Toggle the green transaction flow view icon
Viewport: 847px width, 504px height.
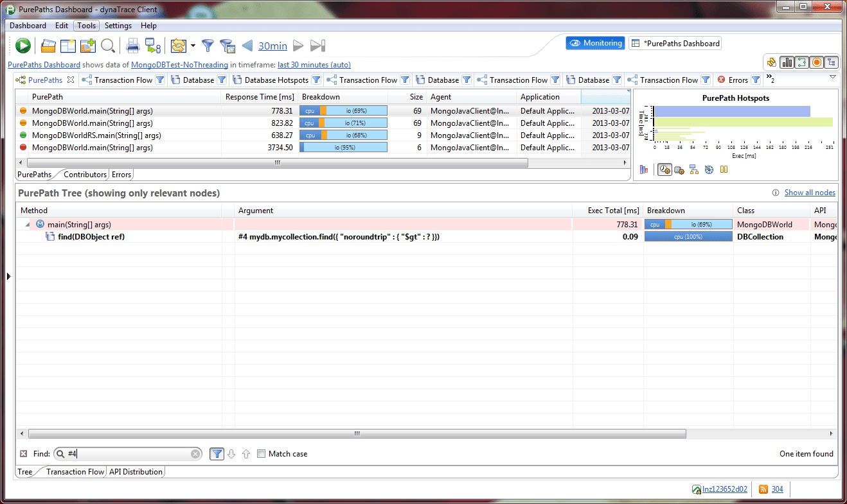[801, 62]
